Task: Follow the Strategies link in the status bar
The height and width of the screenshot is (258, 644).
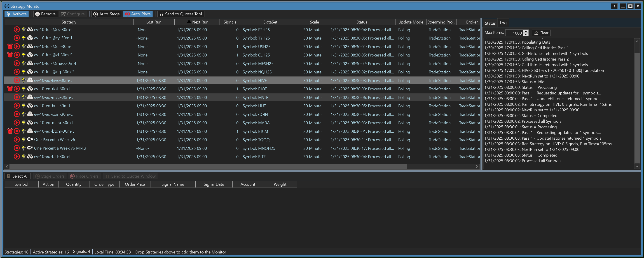Action: click(x=154, y=252)
